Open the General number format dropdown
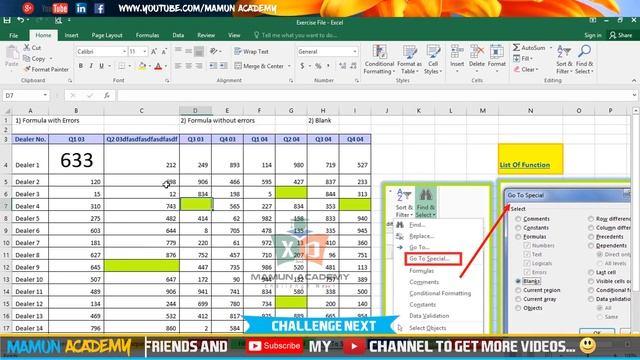 pos(354,51)
